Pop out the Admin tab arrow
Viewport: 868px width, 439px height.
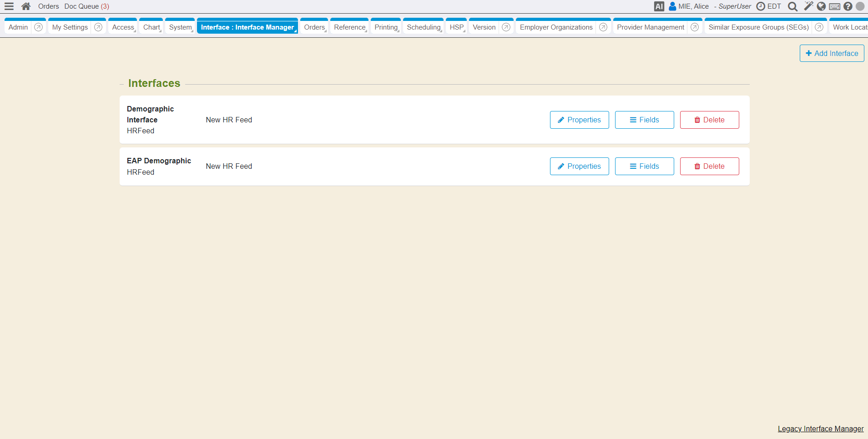pyautogui.click(x=39, y=27)
